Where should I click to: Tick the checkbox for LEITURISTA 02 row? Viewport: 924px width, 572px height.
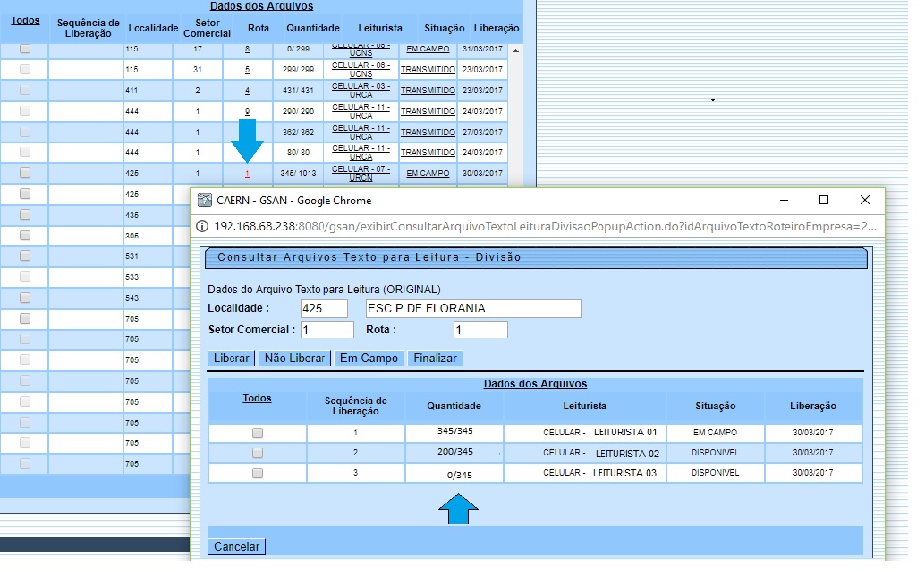coord(257,453)
